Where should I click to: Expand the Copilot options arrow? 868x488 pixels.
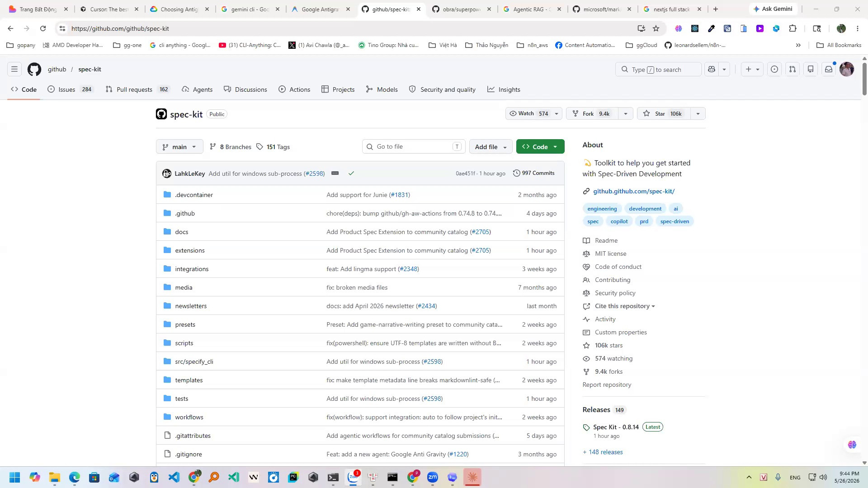[724, 70]
